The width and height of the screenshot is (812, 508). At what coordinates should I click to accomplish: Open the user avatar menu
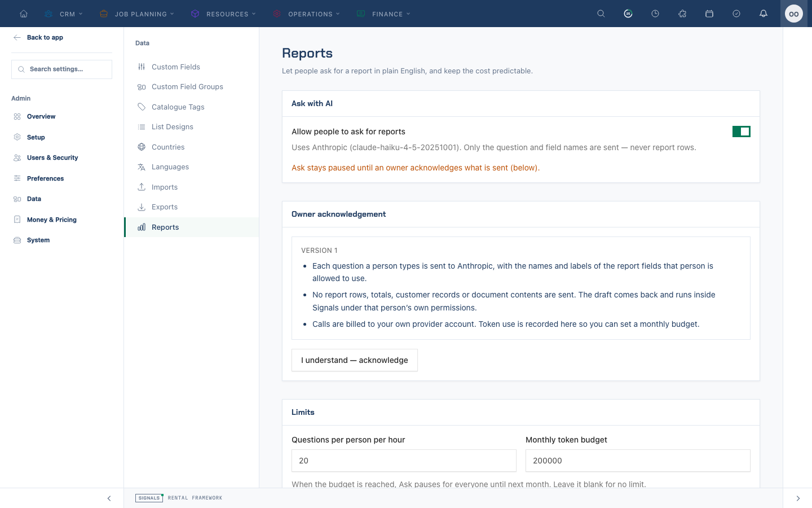pos(794,14)
